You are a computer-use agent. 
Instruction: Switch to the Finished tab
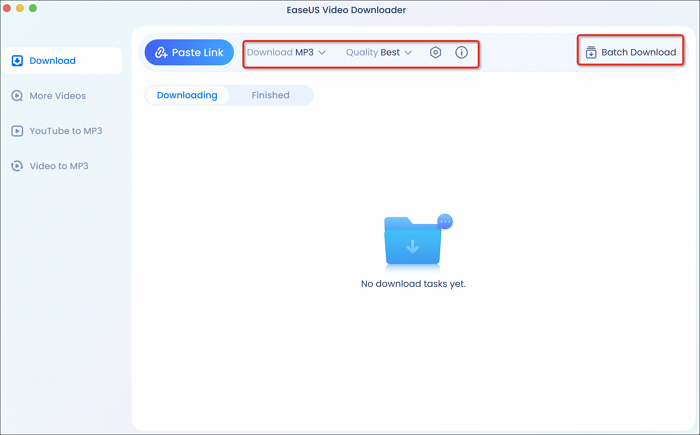click(270, 95)
